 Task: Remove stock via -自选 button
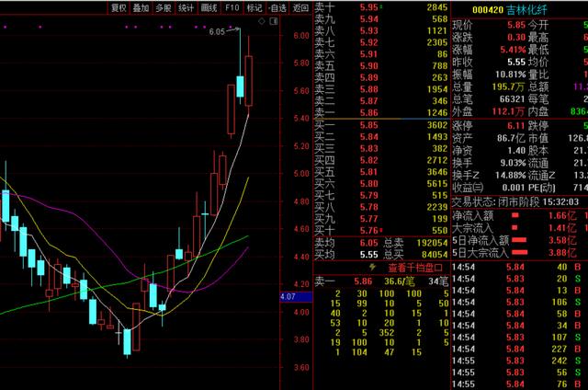tap(277, 7)
